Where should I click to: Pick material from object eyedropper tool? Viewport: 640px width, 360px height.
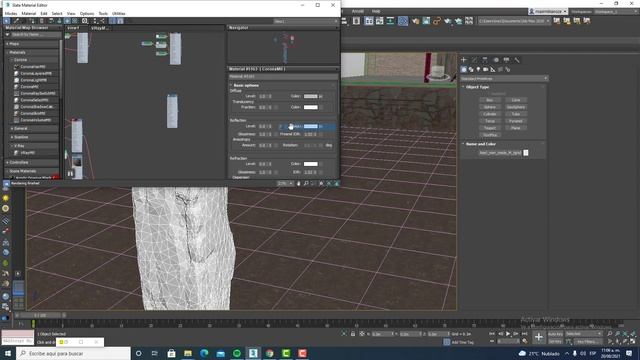(16, 21)
